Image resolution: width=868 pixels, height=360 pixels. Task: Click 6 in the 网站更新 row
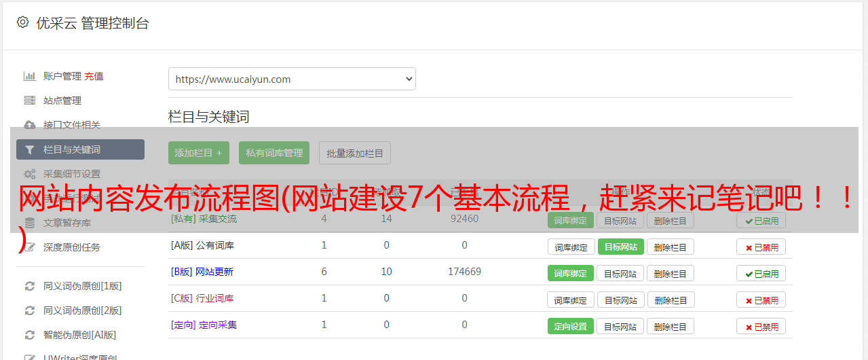[324, 272]
